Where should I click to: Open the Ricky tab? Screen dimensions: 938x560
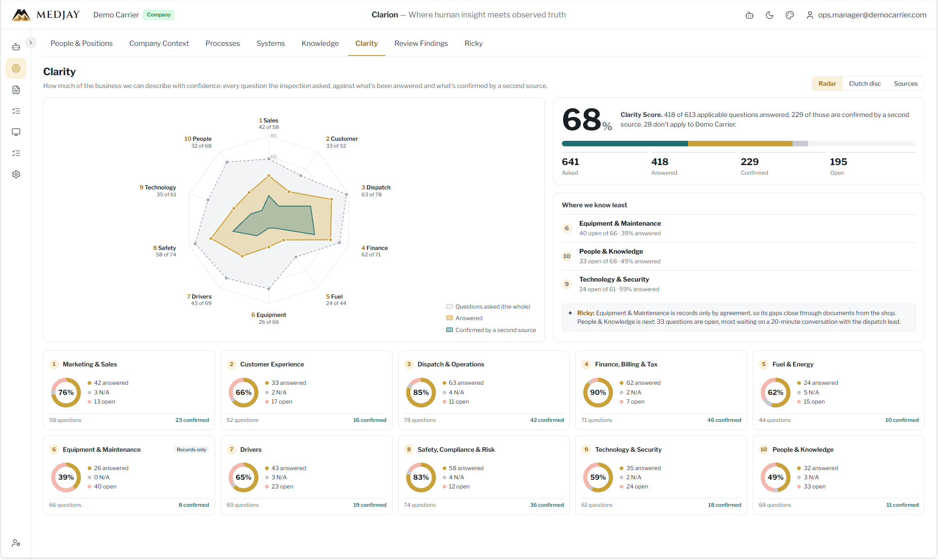[473, 43]
